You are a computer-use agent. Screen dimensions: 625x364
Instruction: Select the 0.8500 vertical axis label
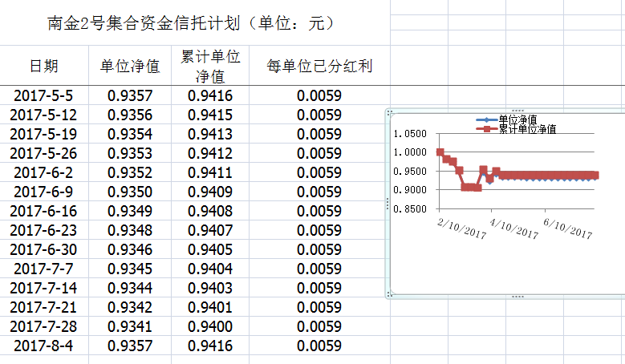[412, 209]
